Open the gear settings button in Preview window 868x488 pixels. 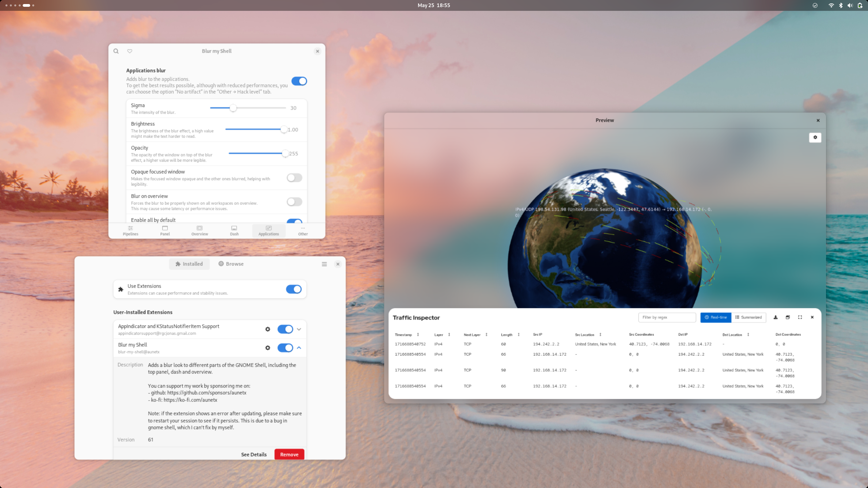(815, 137)
